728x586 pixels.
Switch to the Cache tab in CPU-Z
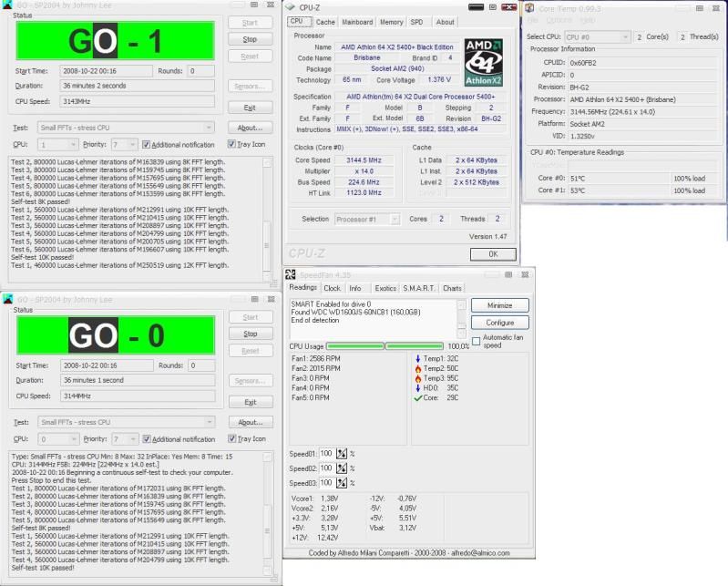click(325, 22)
